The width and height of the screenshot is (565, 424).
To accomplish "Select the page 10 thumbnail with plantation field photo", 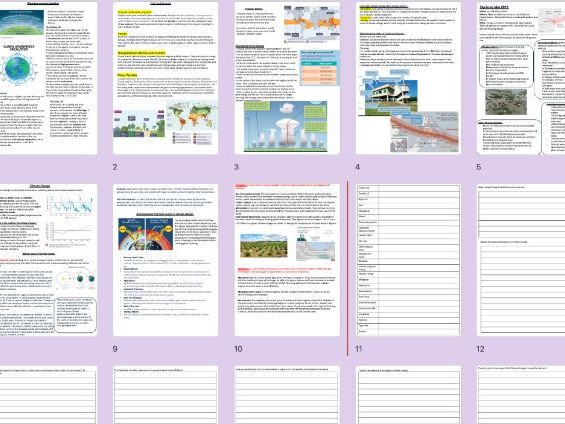I will [x=287, y=260].
